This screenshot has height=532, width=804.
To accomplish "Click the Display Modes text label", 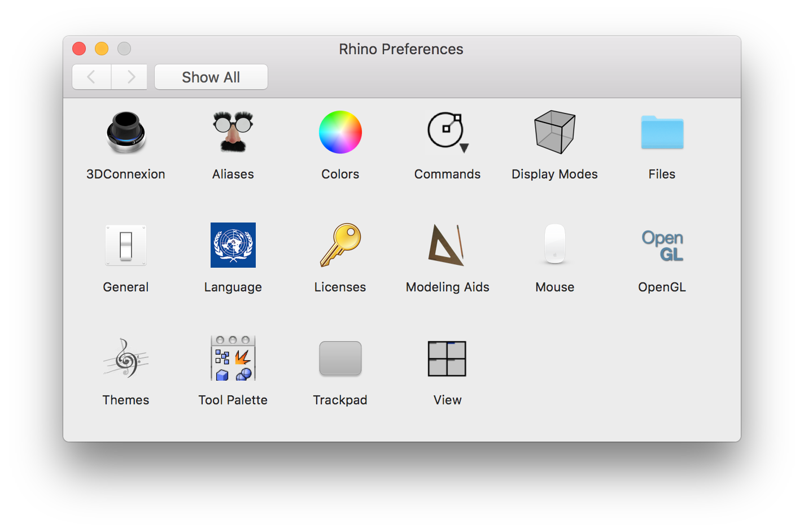I will click(554, 175).
